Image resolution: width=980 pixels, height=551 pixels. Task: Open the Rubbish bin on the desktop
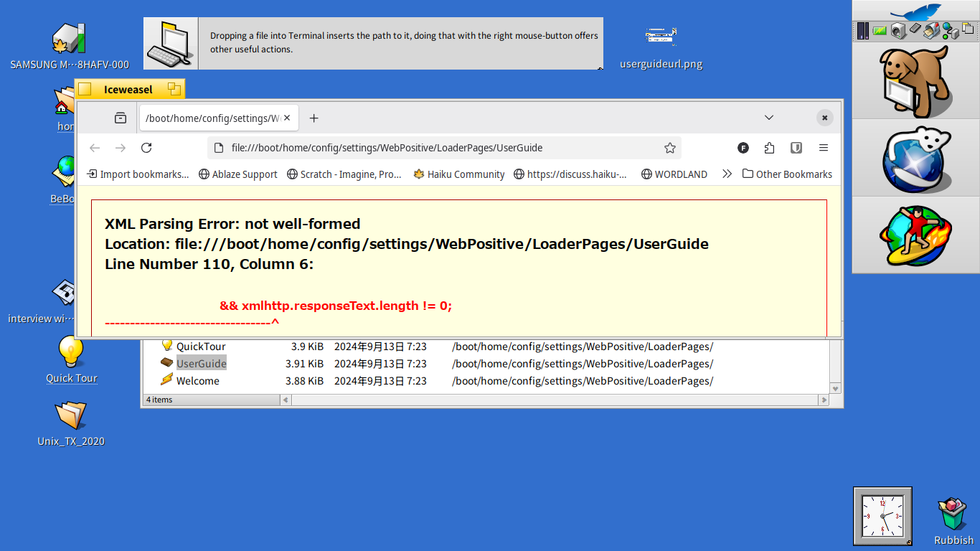point(953,515)
